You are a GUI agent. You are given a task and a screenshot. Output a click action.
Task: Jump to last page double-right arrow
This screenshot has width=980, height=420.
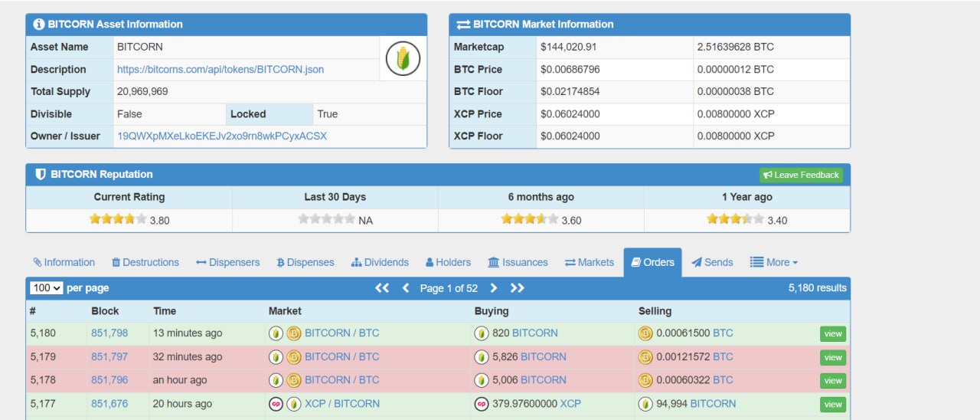[518, 287]
